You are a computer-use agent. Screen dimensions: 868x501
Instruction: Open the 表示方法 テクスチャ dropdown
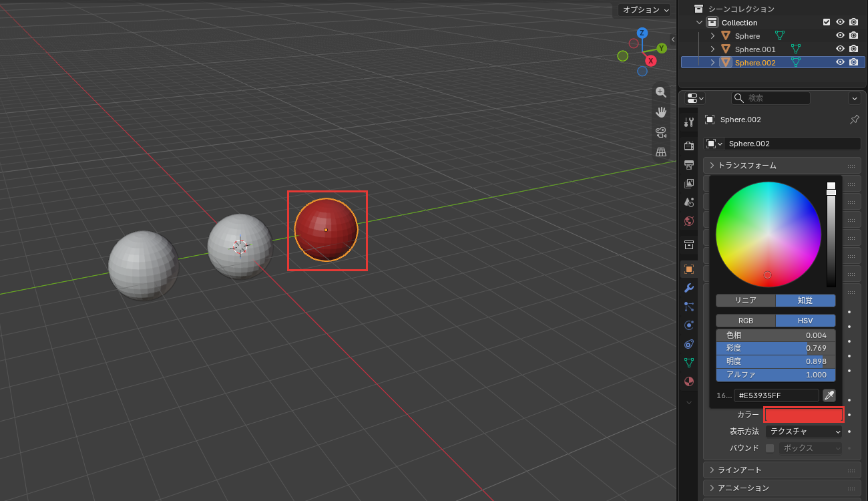coord(804,432)
